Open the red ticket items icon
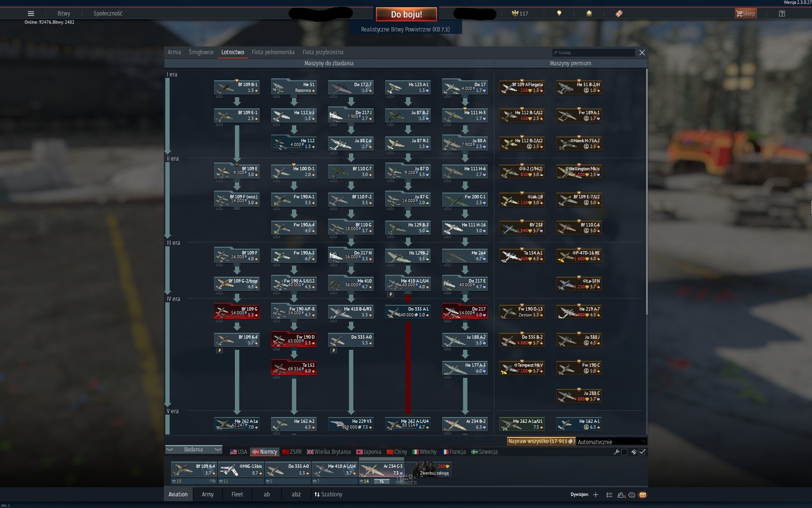 (x=619, y=14)
